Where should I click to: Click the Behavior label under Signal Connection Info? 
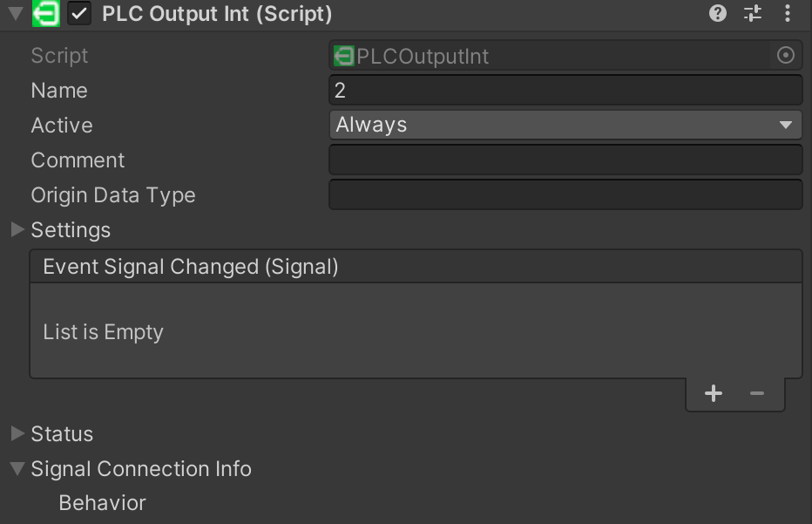click(x=102, y=503)
